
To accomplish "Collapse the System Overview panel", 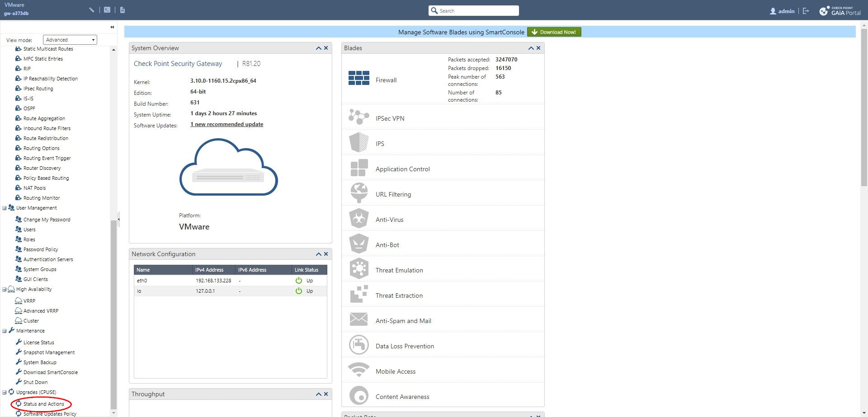I will [319, 48].
